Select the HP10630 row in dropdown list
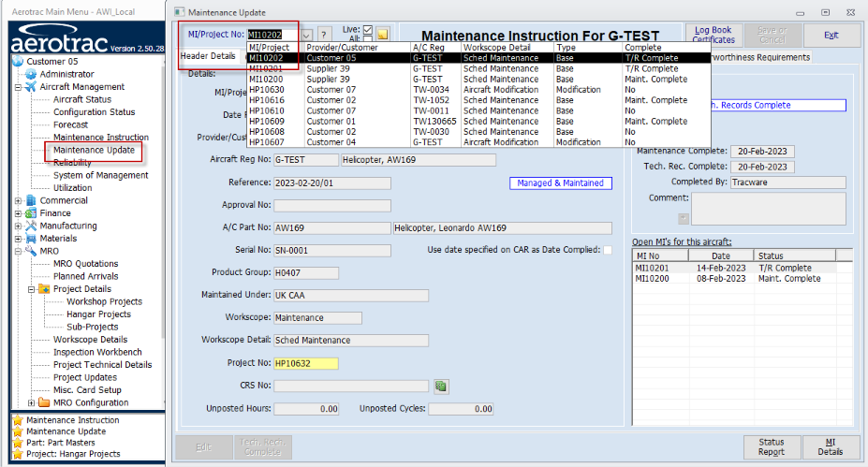The width and height of the screenshot is (868, 467). [267, 90]
